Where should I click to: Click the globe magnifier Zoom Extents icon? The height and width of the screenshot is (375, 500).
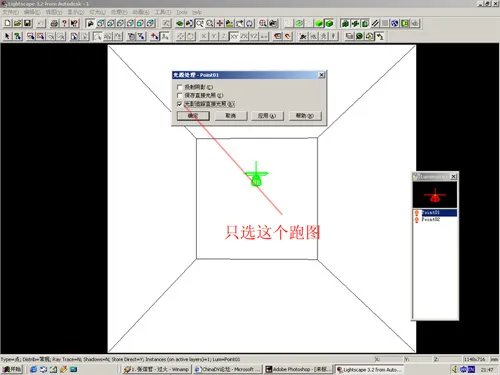click(x=263, y=23)
